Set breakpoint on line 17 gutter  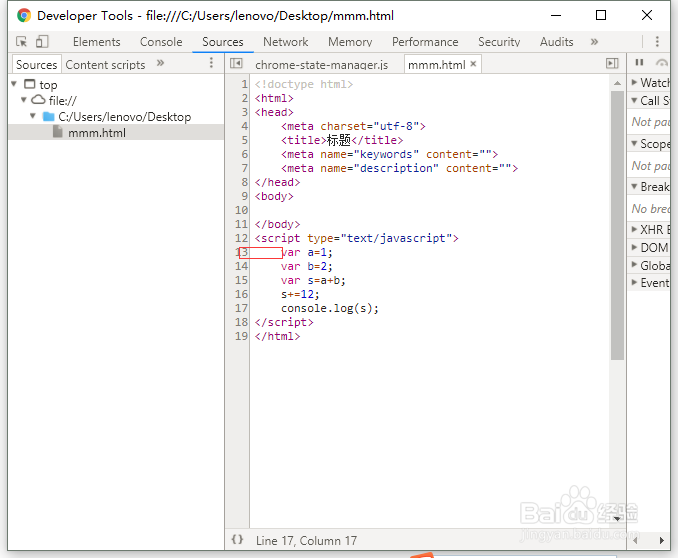coord(241,308)
